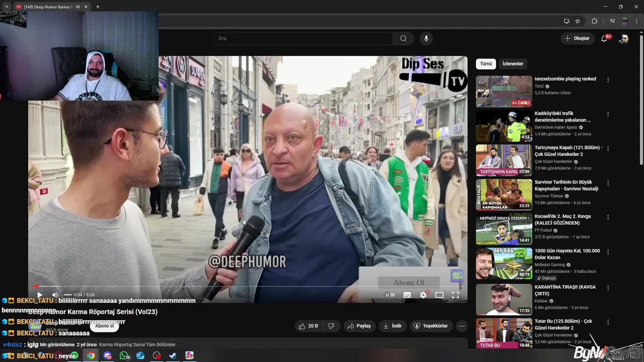Dislike the video with thumbs-down
Viewport: 644px width, 362px height.
[x=331, y=326]
